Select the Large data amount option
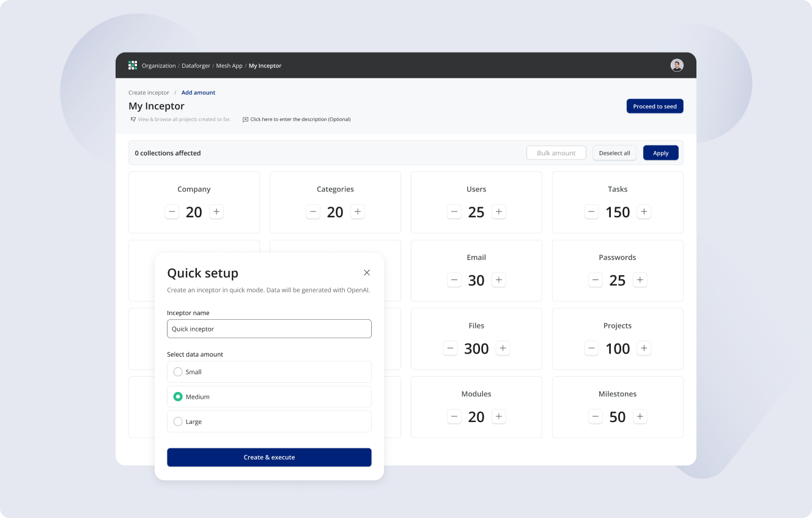Screen dimensions: 812x518 pyautogui.click(x=178, y=422)
